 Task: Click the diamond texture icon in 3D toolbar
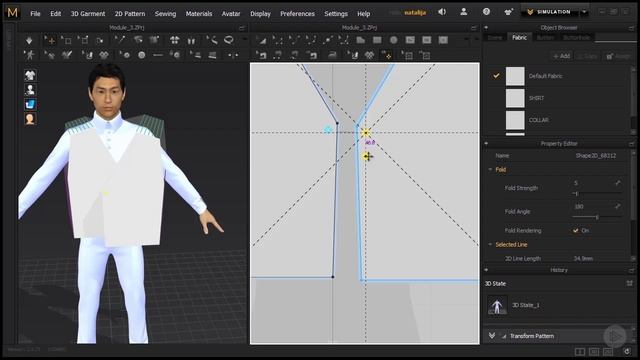[104, 55]
